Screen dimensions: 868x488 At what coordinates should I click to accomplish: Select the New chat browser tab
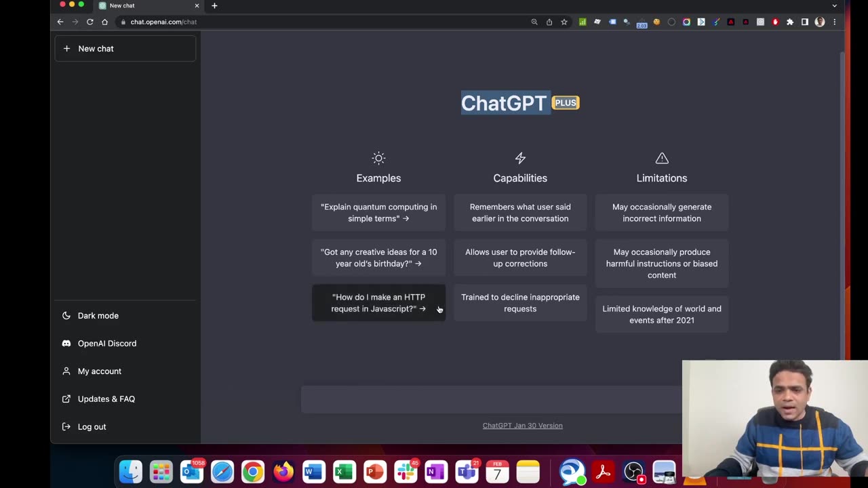coord(149,5)
